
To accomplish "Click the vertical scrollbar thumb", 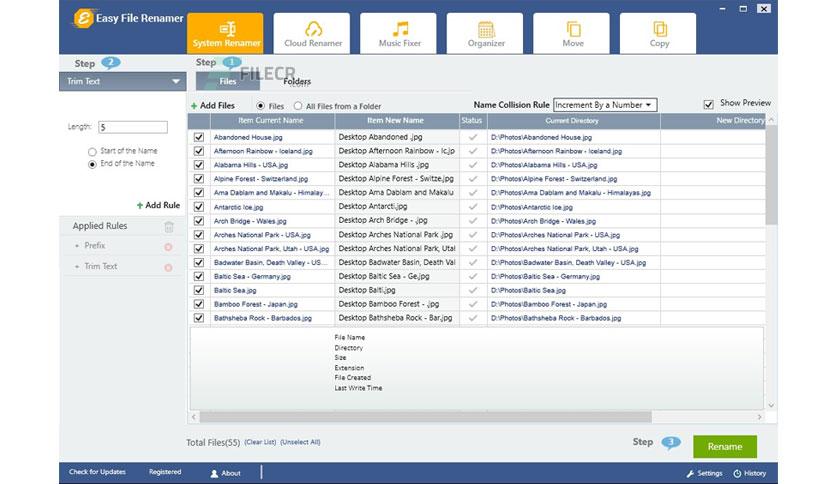I will coord(771,175).
